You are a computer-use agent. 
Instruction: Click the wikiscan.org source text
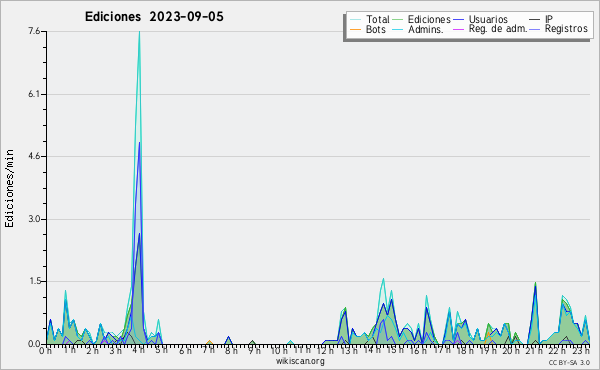point(300,361)
